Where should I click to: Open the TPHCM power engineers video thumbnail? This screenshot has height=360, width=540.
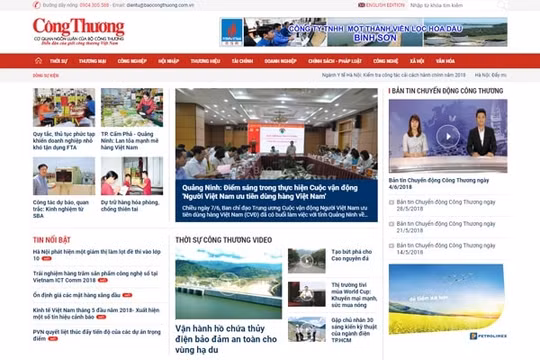(307, 329)
